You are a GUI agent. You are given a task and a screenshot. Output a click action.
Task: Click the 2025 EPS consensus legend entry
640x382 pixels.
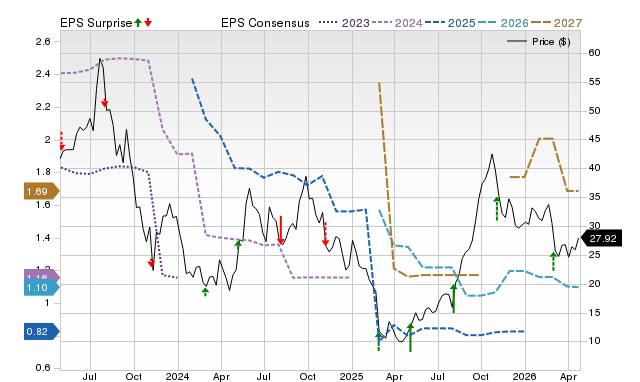(x=450, y=23)
